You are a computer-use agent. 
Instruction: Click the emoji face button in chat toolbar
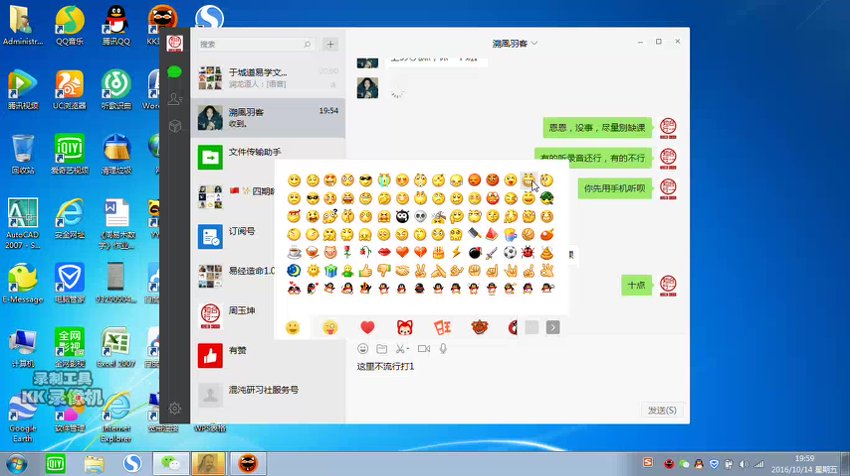(363, 349)
